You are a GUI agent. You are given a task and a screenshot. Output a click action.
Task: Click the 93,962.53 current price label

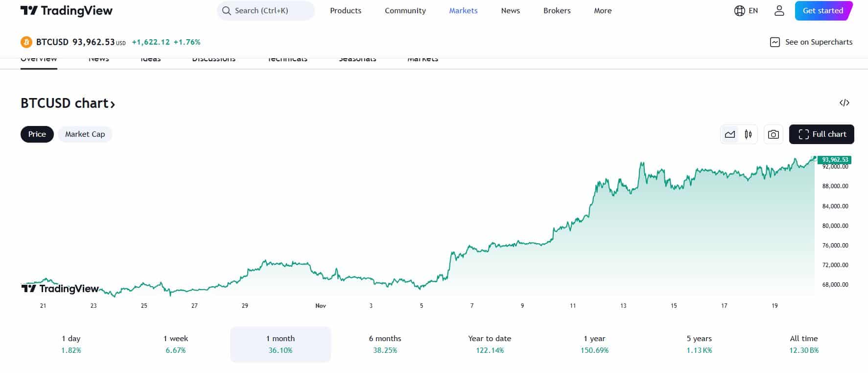point(835,160)
